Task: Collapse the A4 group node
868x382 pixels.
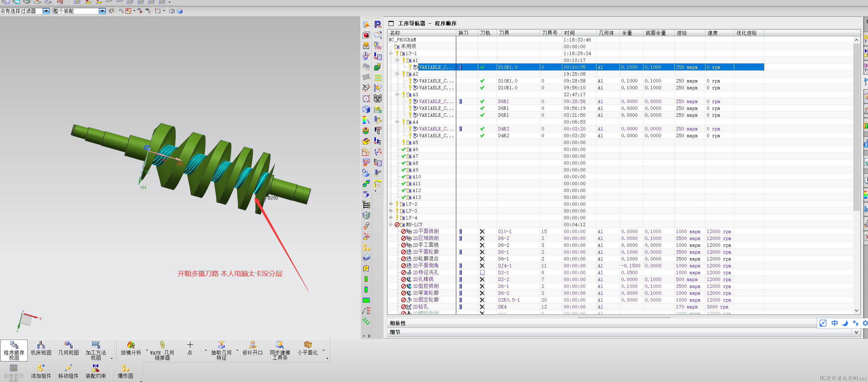Action: [397, 122]
